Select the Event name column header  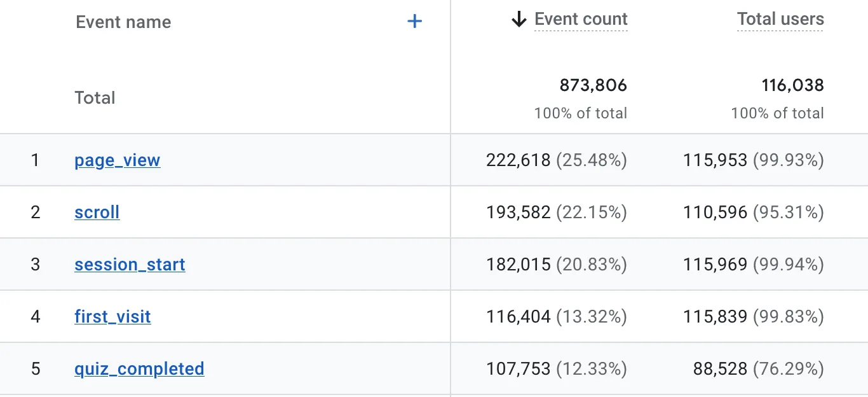pos(123,22)
